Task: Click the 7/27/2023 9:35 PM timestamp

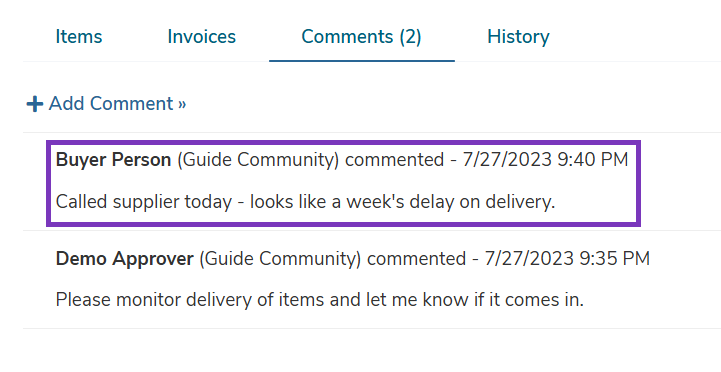Action: click(567, 258)
